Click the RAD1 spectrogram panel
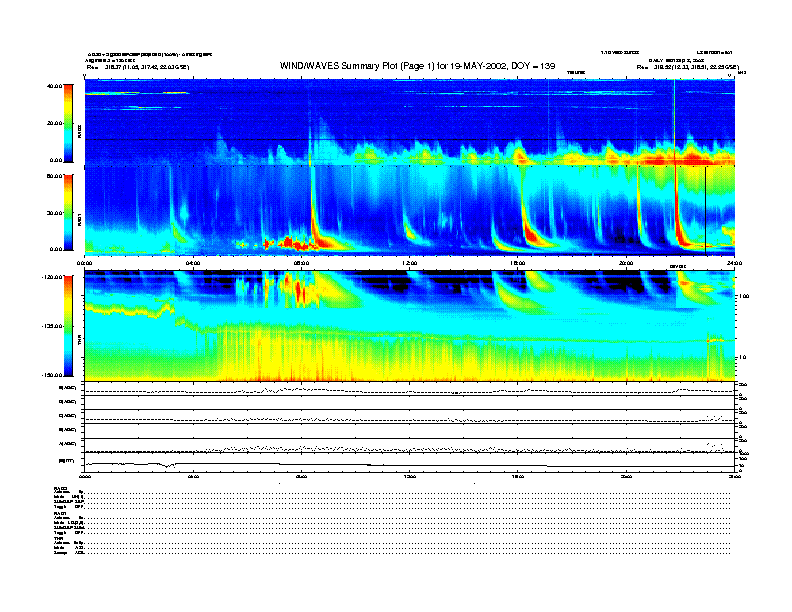 pos(410,211)
